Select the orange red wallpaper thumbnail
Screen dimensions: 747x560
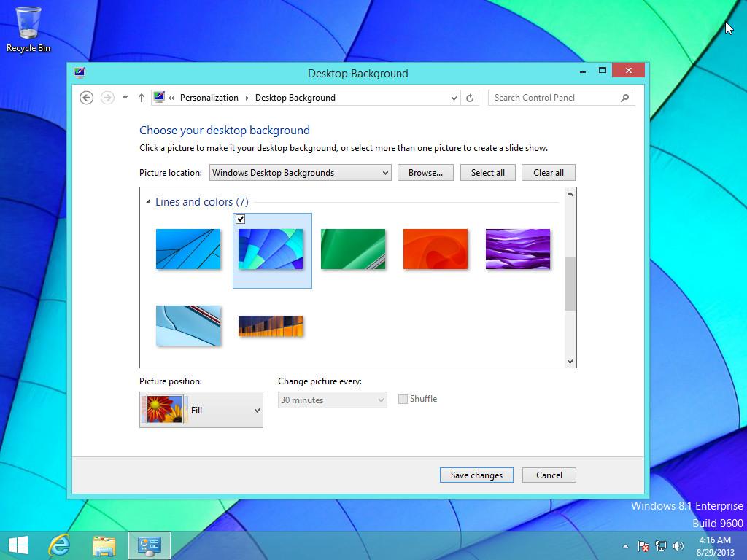[x=436, y=249]
